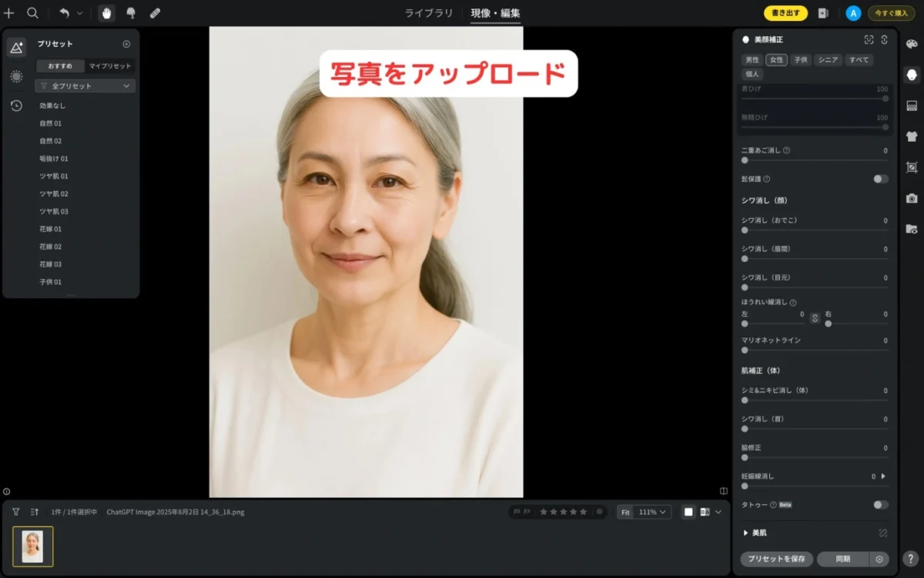Select the おすすめ presets tab
The width and height of the screenshot is (924, 578).
pyautogui.click(x=60, y=66)
